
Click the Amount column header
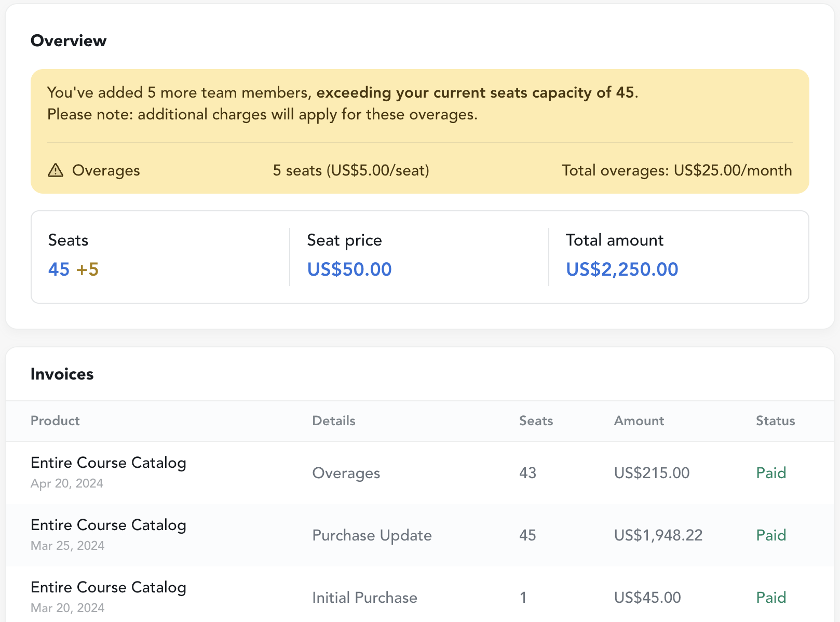pos(639,421)
